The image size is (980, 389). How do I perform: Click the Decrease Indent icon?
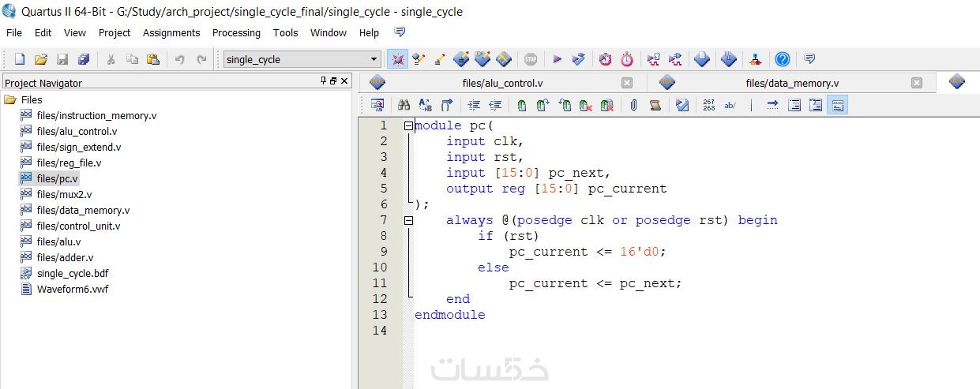click(495, 105)
